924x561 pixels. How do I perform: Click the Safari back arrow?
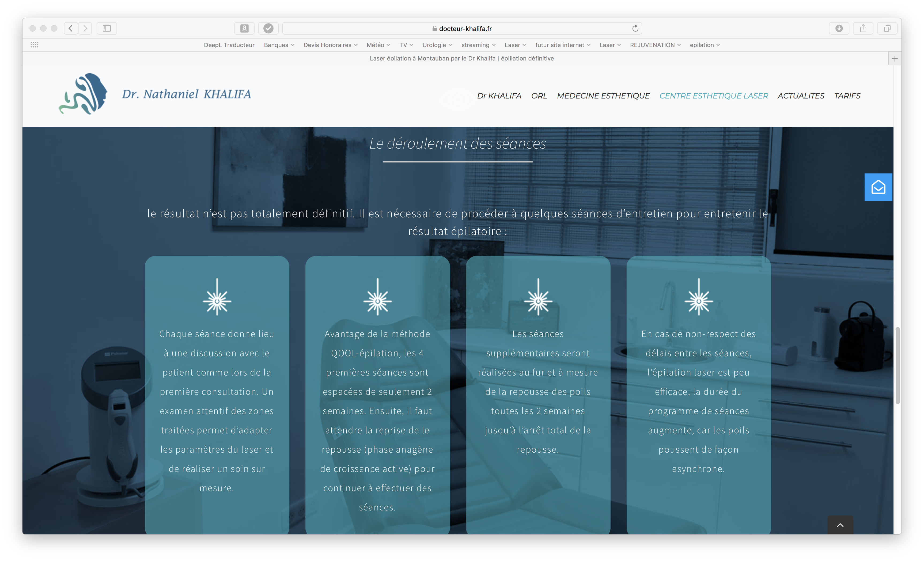pos(70,28)
